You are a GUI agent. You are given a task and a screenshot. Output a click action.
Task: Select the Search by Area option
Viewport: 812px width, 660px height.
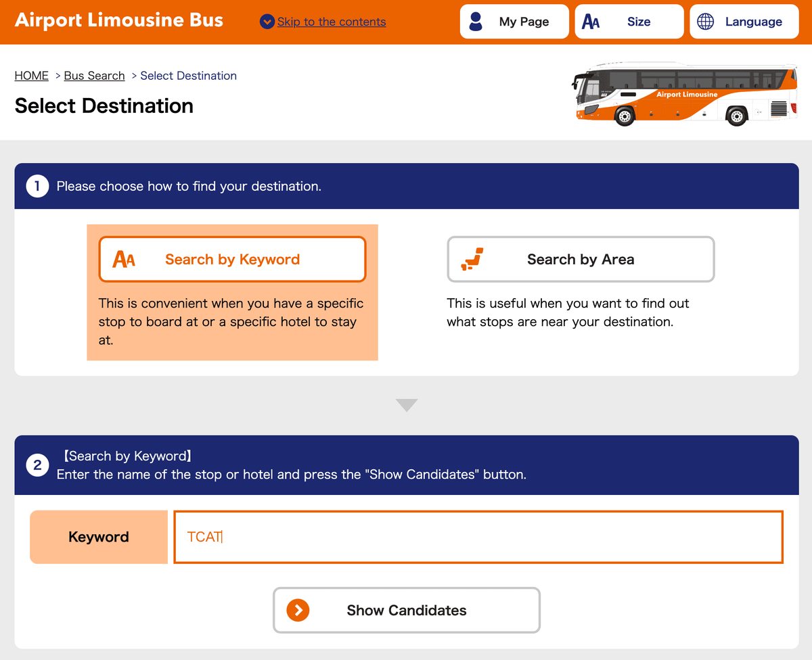[581, 259]
